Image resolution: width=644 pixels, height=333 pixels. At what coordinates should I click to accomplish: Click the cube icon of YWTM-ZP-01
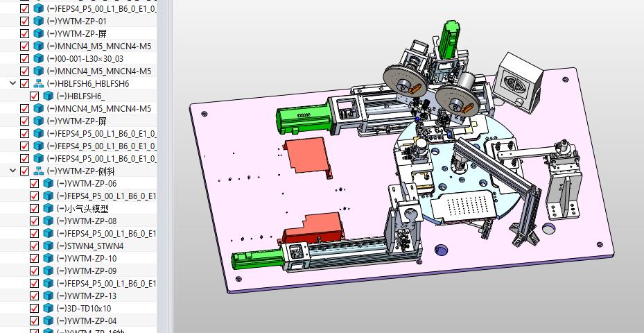coord(38,21)
